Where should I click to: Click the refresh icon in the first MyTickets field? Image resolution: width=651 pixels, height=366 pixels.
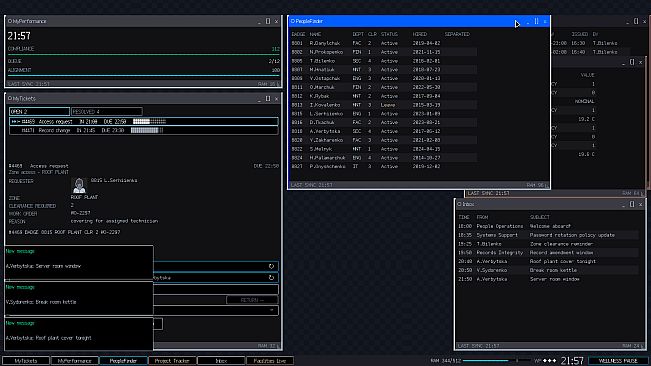[x=271, y=266]
